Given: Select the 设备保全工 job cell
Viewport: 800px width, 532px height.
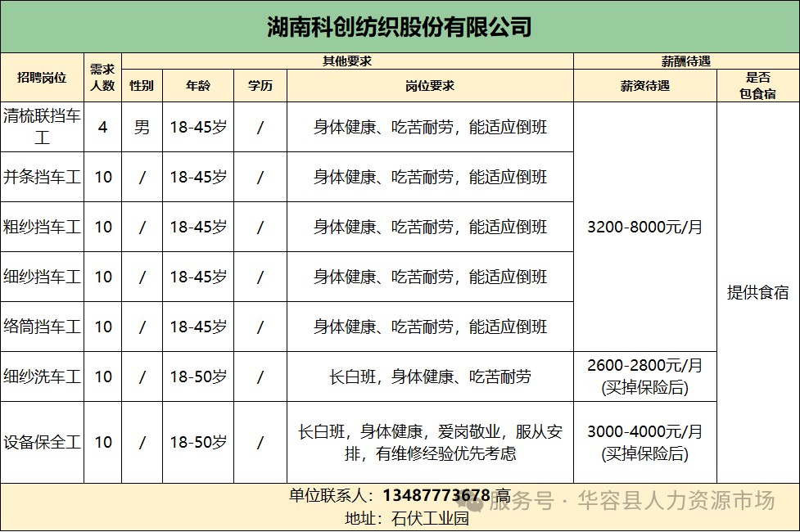Looking at the screenshot, I should pos(42,442).
